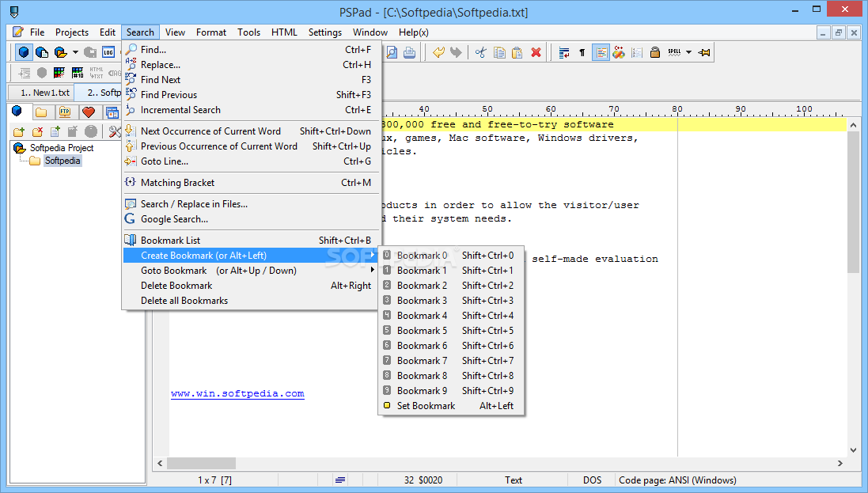Click the Copy toolbar icon
The width and height of the screenshot is (868, 493).
pyautogui.click(x=499, y=52)
